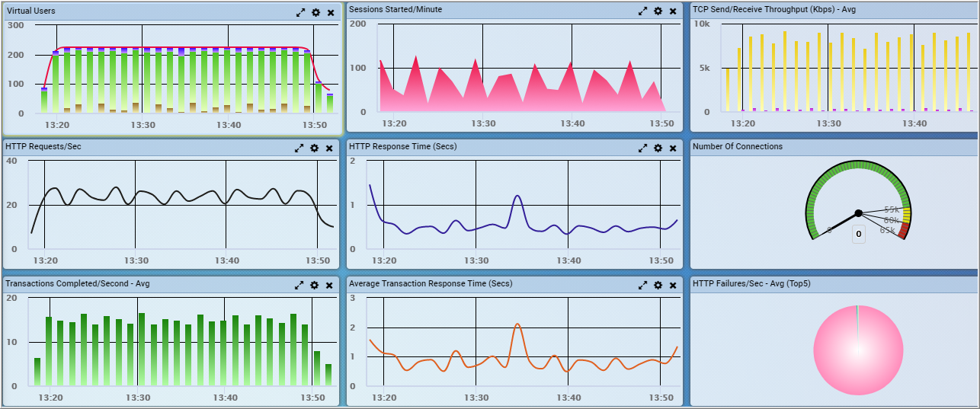Configure HTTP Requests/Sec panel via gear
Viewport: 980px width, 409px height.
tap(315, 149)
